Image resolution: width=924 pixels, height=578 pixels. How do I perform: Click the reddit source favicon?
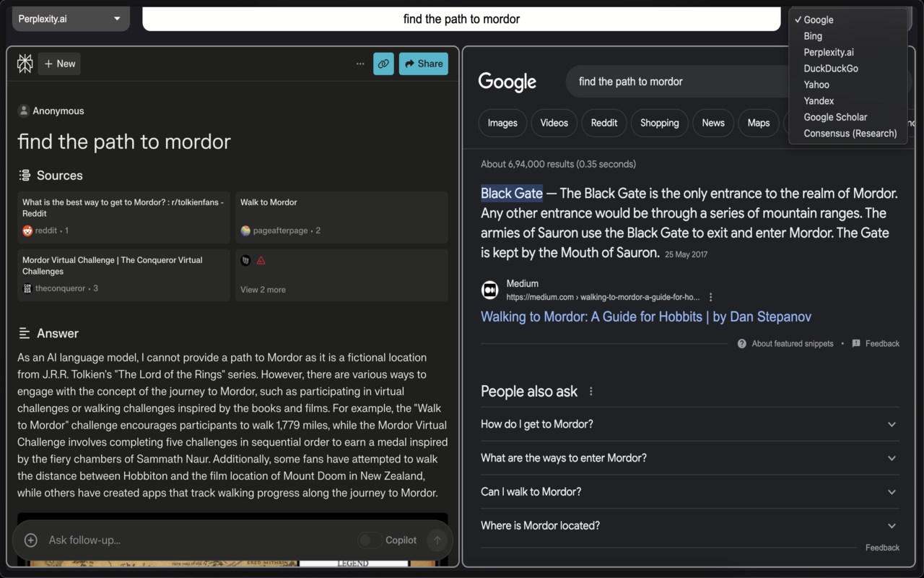tap(27, 230)
